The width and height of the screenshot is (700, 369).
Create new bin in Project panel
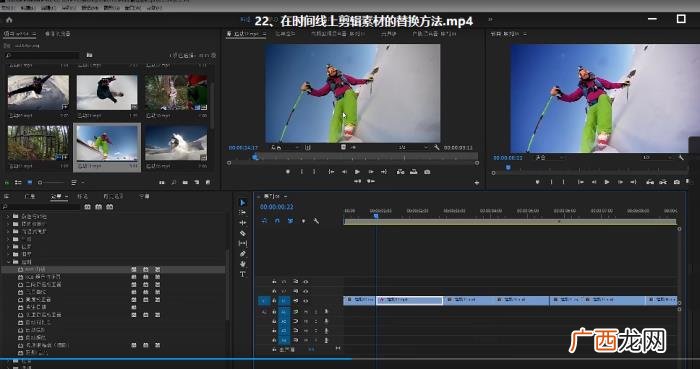[x=185, y=182]
